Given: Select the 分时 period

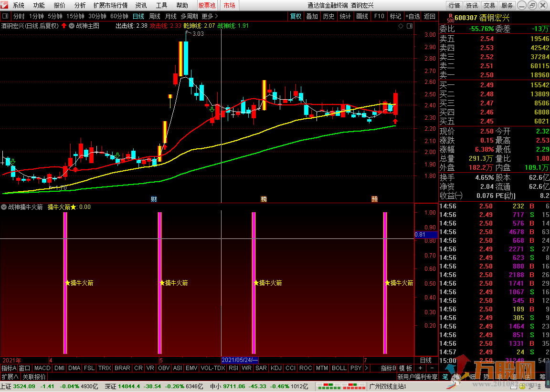Looking at the screenshot, I should (x=19, y=17).
